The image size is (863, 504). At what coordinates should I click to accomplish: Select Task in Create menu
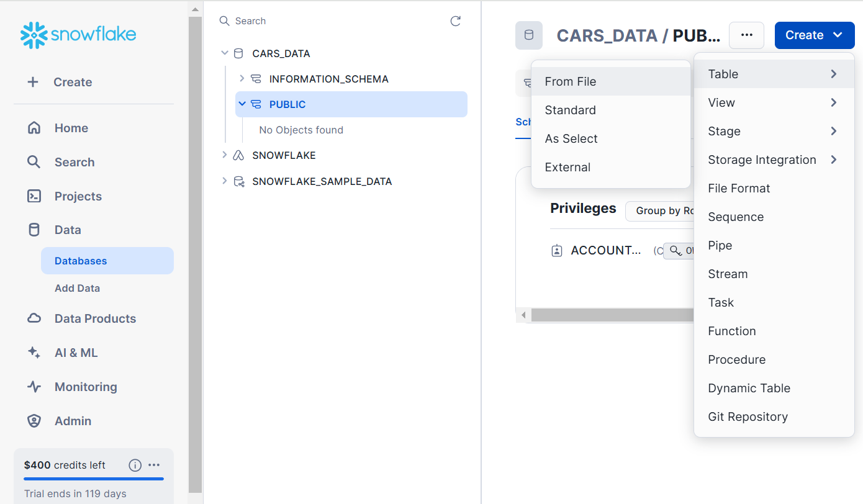point(774,302)
